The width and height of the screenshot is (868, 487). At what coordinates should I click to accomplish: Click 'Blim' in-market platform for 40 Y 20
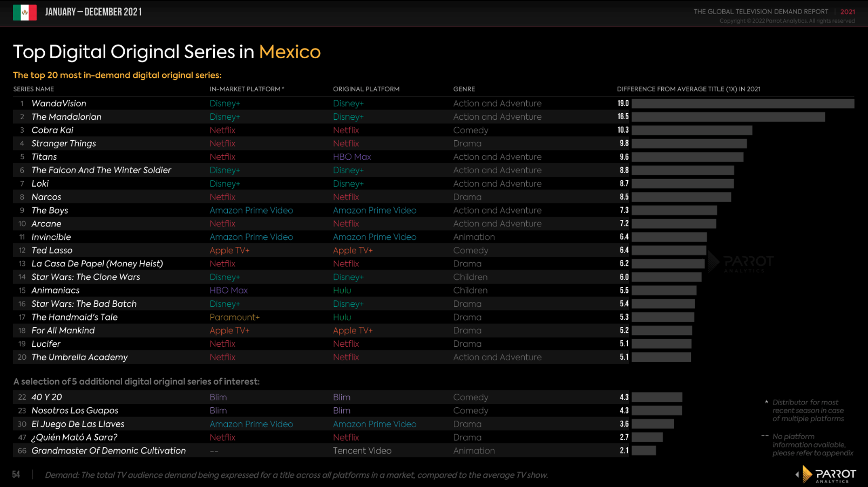[218, 397]
